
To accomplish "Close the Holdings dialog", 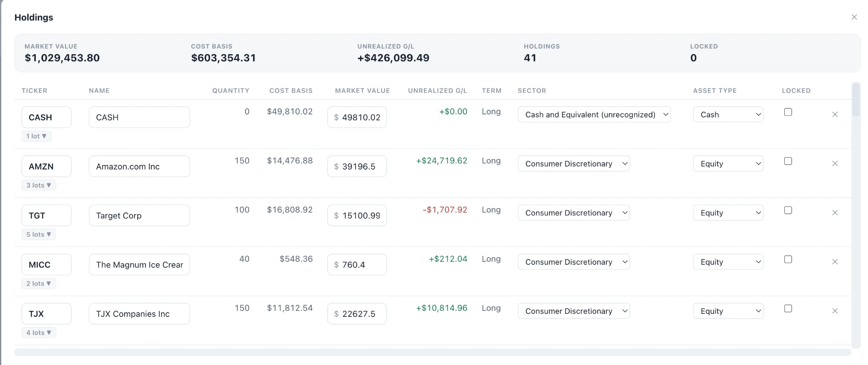I will 854,17.
